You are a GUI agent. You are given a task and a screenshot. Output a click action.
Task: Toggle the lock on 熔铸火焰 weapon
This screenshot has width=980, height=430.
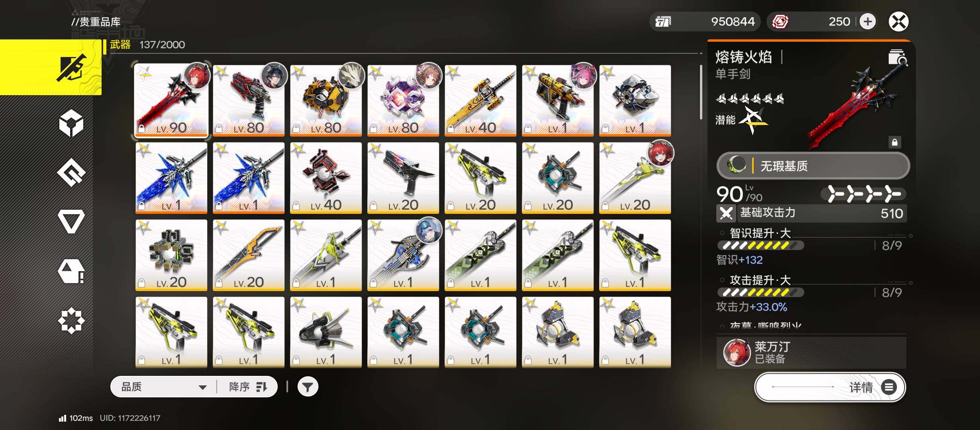(894, 142)
